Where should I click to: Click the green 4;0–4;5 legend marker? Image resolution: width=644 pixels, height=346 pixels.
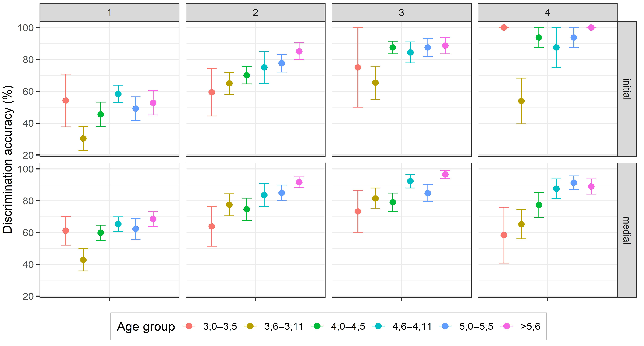point(317,326)
